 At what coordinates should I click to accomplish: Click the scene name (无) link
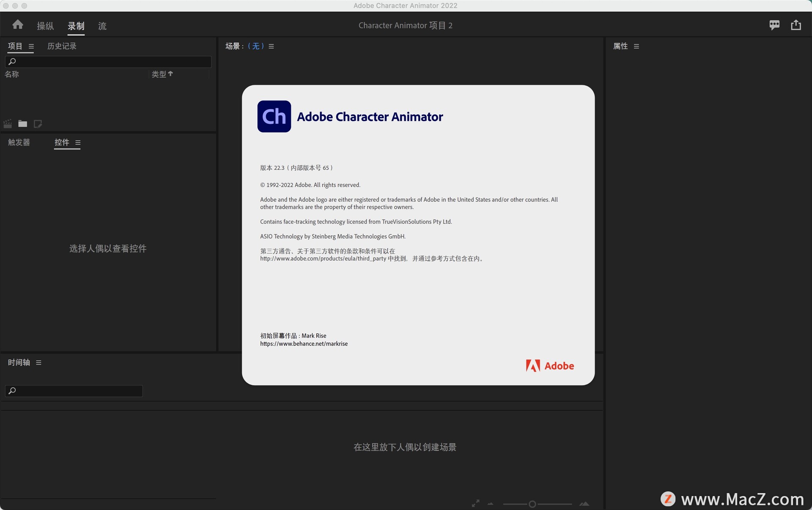256,46
